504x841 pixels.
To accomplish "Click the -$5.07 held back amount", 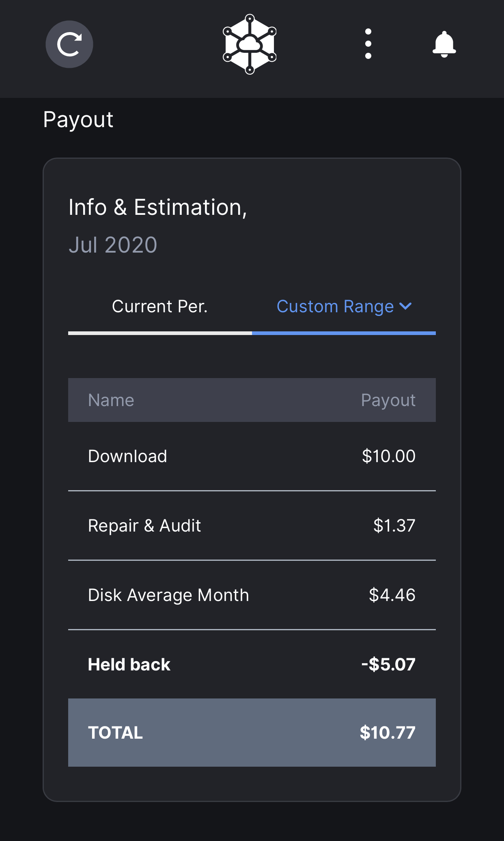I will 388,665.
